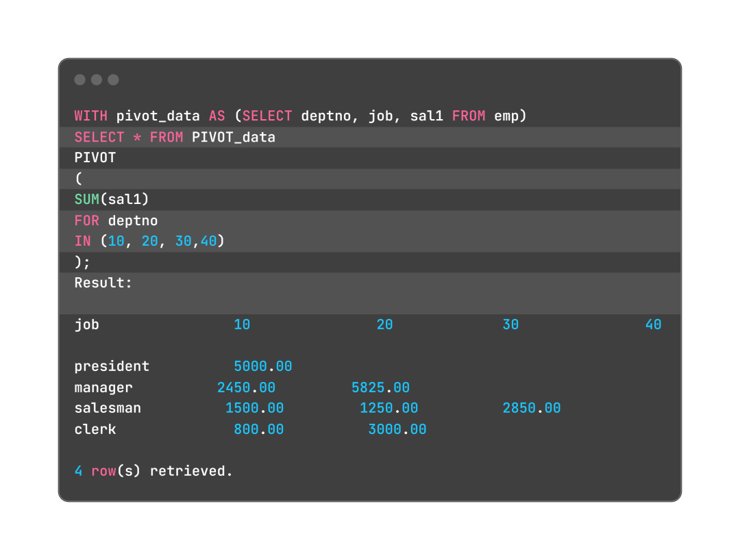Viewport: 740px width, 560px height.
Task: Select the value 2850.00
Action: (532, 408)
